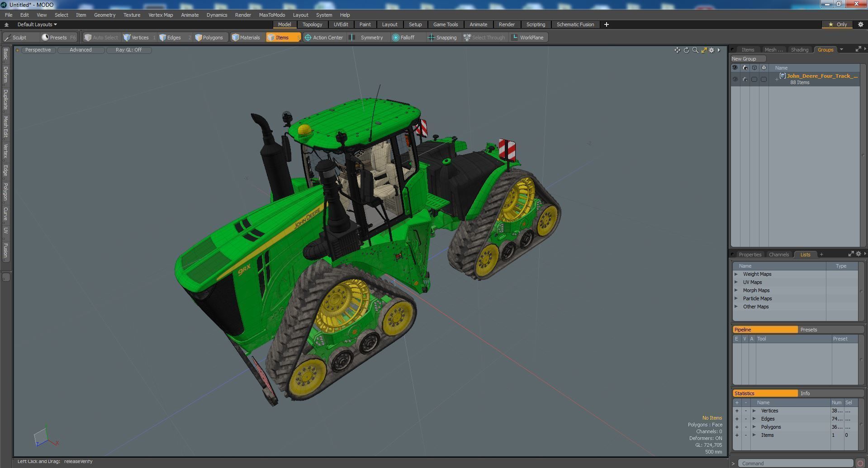This screenshot has height=468, width=868.
Task: Click the record button beside Command field
Action: pos(860,463)
